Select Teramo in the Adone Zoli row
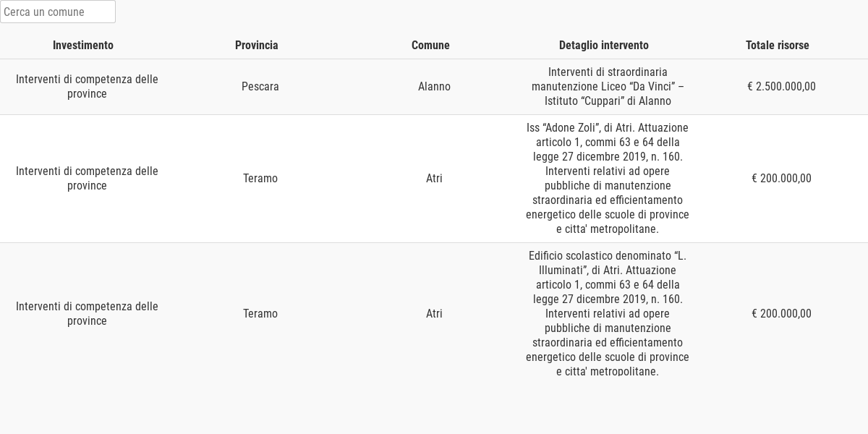This screenshot has width=868, height=434. coord(260,179)
